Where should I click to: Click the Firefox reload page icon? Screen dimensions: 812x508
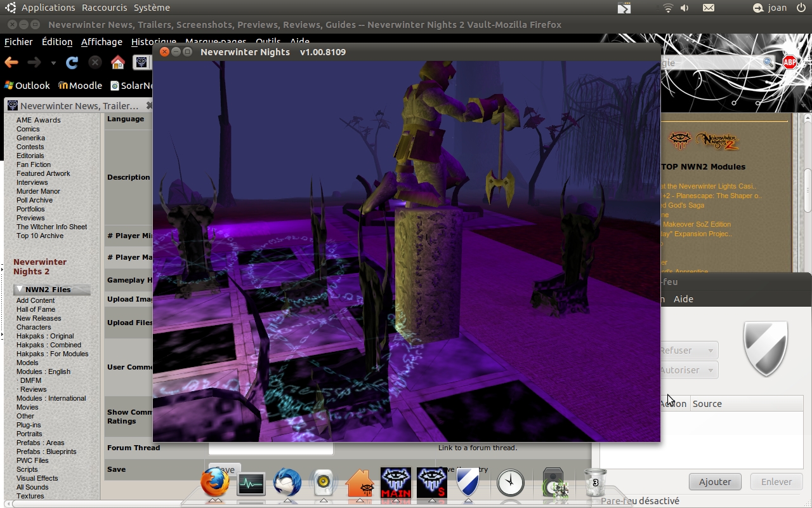pos(72,62)
